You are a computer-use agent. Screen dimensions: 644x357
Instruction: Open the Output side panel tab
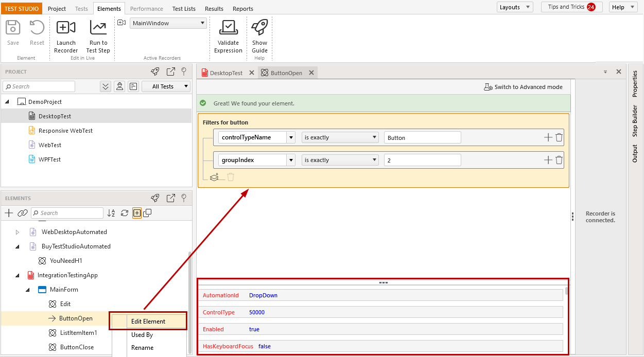click(x=635, y=153)
